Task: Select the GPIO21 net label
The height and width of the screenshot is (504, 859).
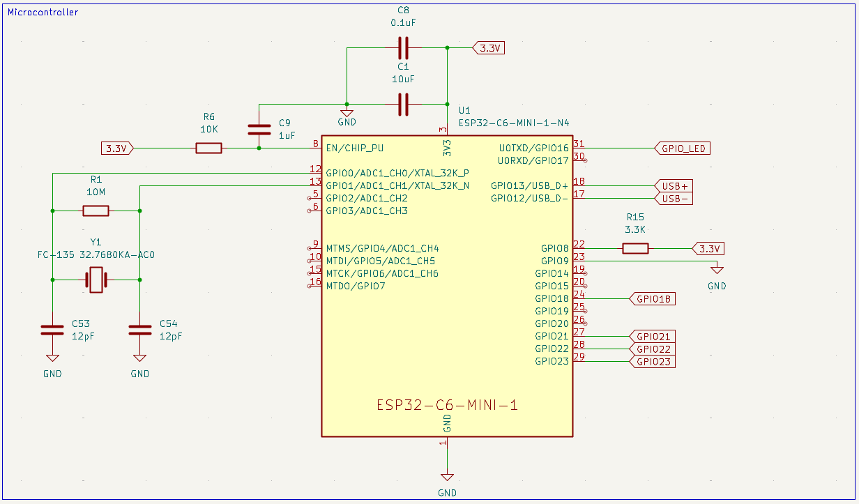Action: coord(652,336)
